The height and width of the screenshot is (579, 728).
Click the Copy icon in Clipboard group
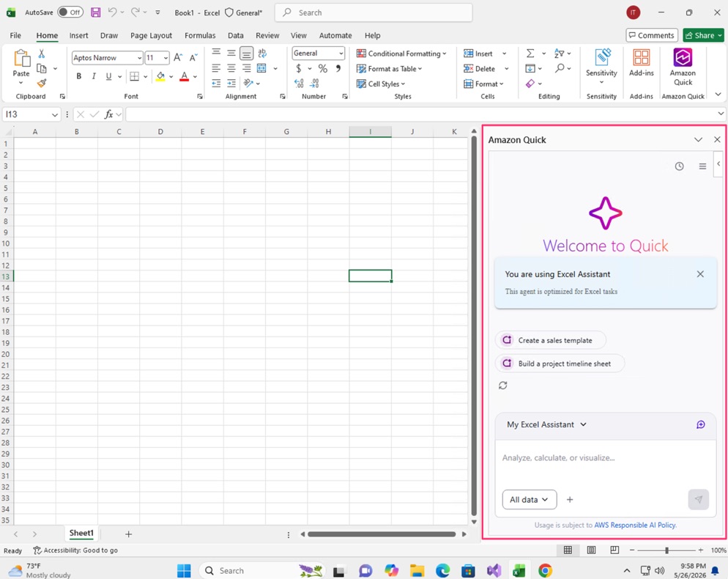coord(41,69)
